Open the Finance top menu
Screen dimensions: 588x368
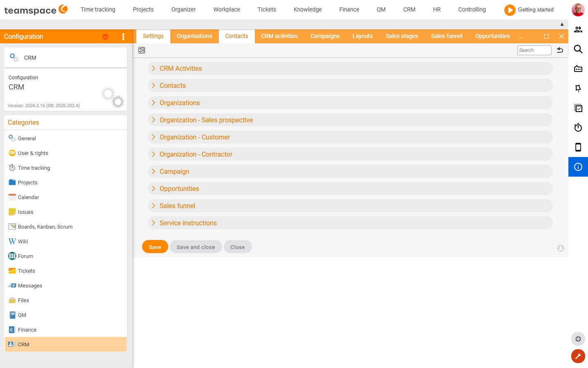(349, 9)
